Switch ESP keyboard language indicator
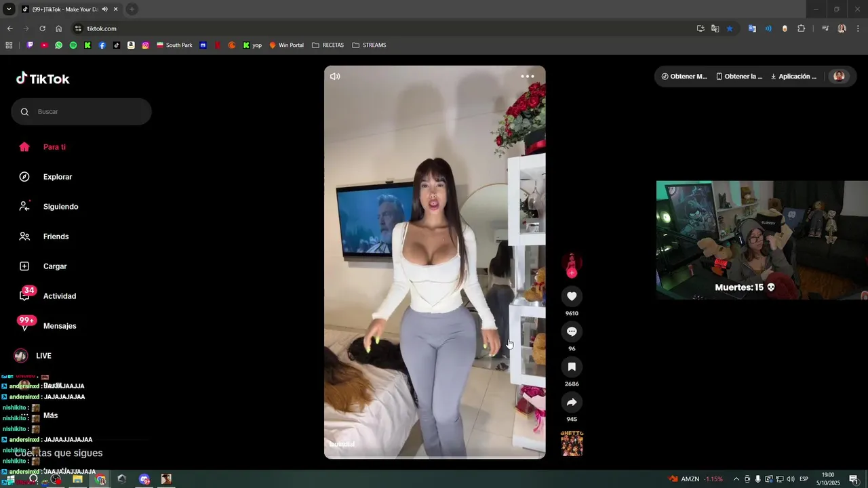Viewport: 868px width, 488px height. click(x=804, y=479)
